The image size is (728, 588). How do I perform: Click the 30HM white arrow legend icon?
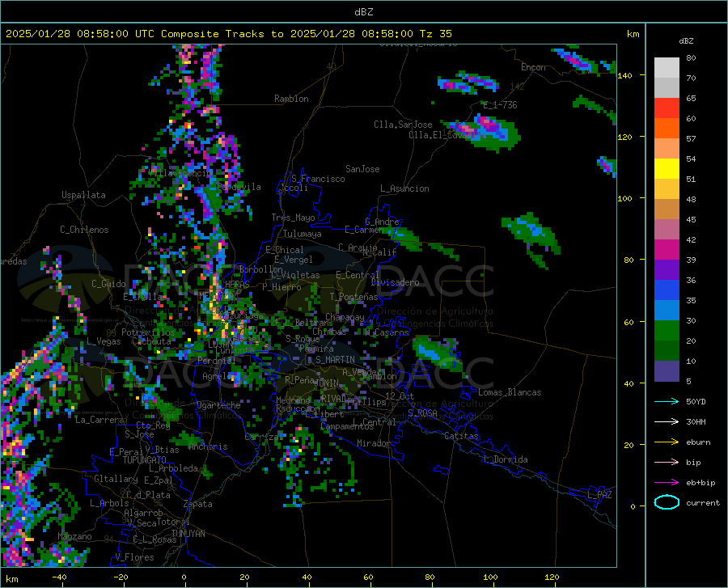pos(667,422)
